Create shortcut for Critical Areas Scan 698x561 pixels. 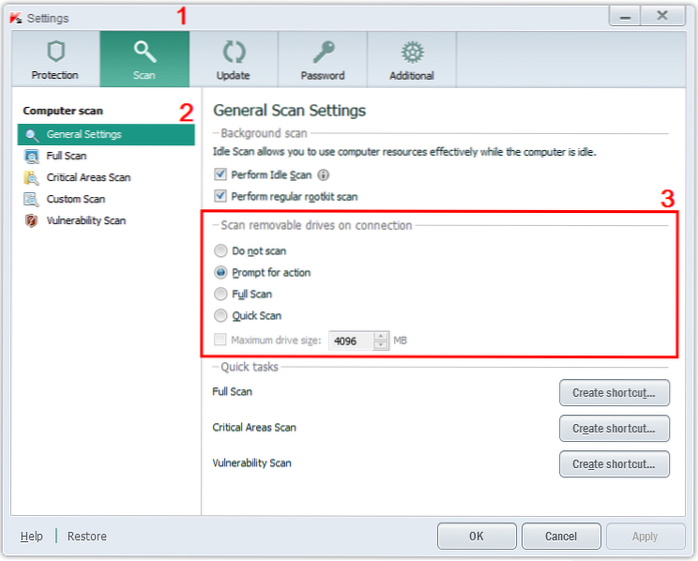click(613, 428)
